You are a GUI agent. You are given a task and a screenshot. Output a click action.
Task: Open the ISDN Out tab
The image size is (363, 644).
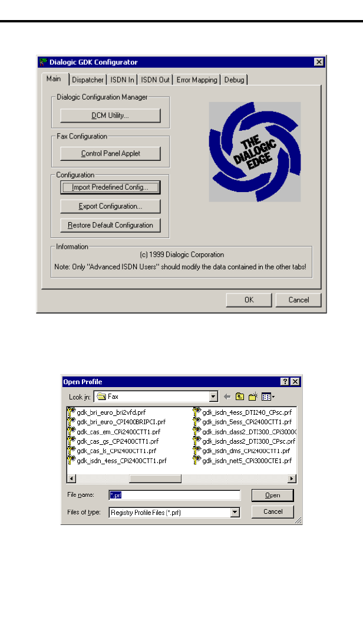pyautogui.click(x=155, y=80)
